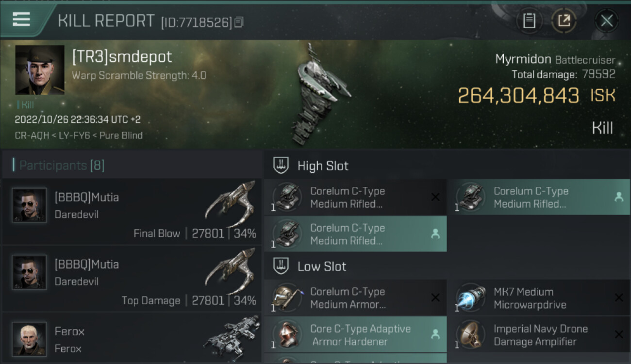This screenshot has width=631, height=364.
Task: Open the clipboard notes icon
Action: [x=529, y=21]
